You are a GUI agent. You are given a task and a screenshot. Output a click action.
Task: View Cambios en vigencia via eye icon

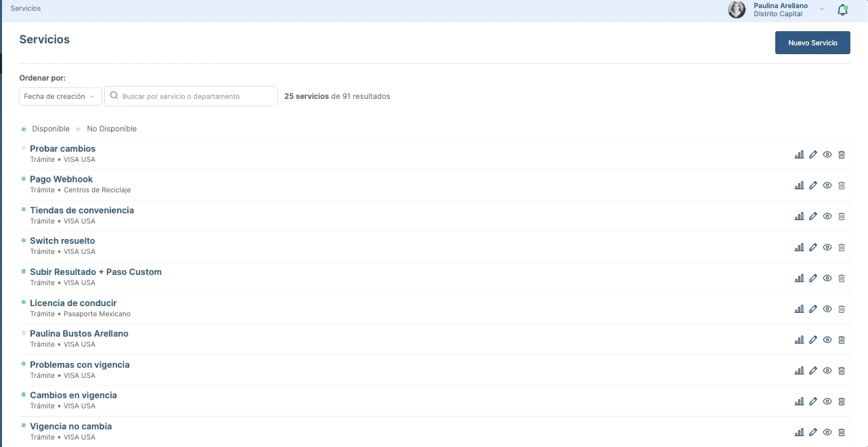(x=827, y=401)
